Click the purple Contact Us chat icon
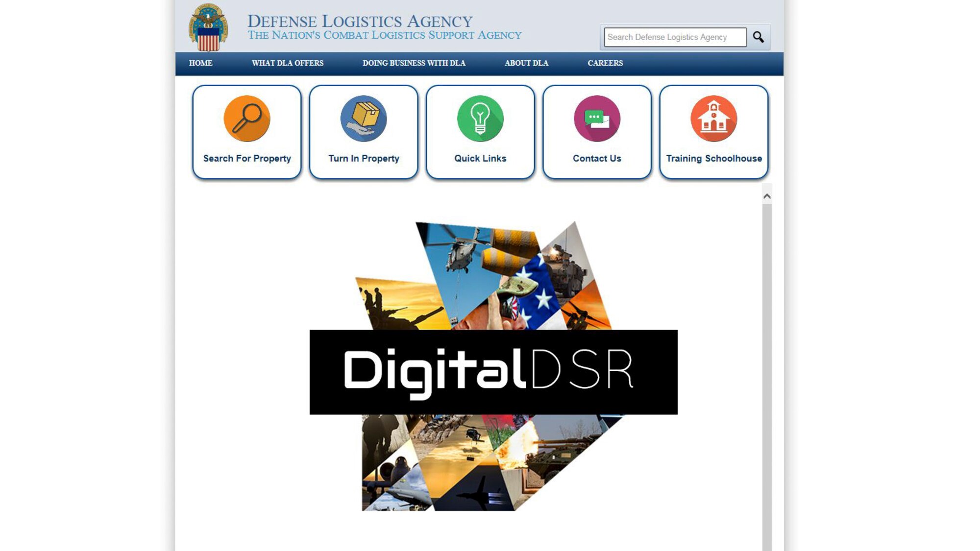This screenshot has width=980, height=551. [597, 119]
